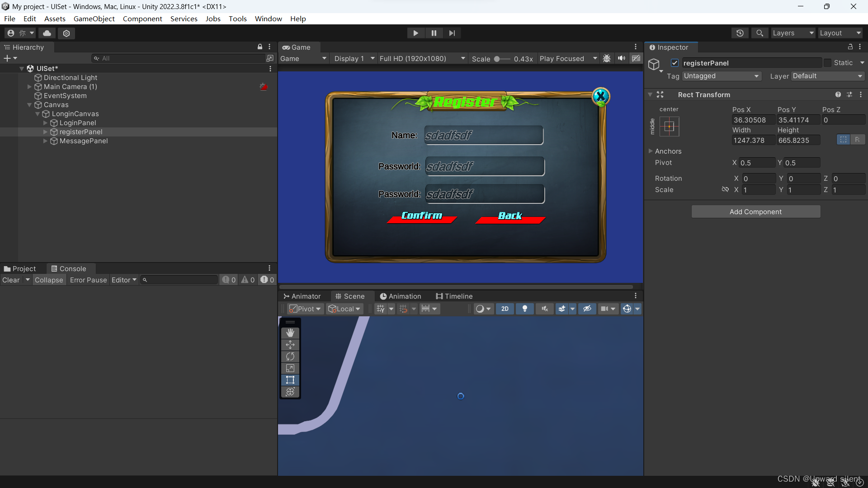Open the editor search window

[x=759, y=33]
